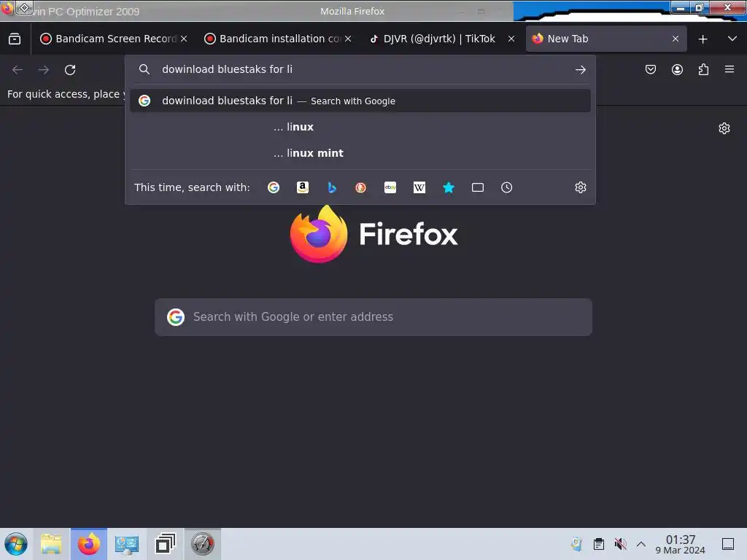This screenshot has width=747, height=560.
Task: Toggle the muted volume tray icon
Action: (620, 544)
